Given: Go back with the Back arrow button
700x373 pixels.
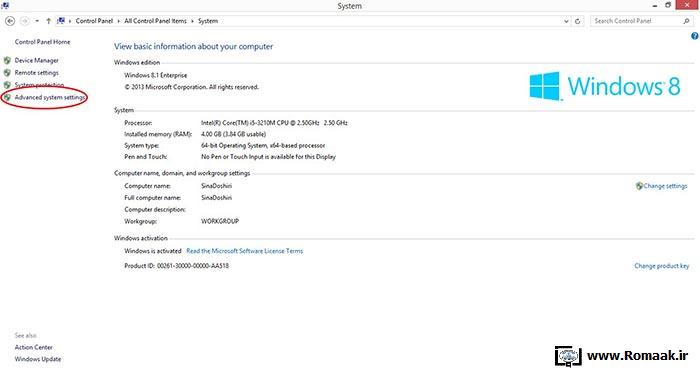Looking at the screenshot, I should point(10,21).
